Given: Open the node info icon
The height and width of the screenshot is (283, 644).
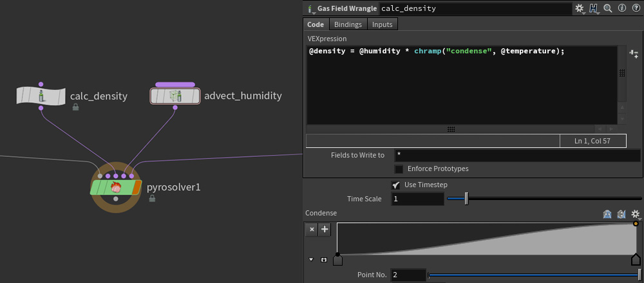Looking at the screenshot, I should tap(621, 8).
